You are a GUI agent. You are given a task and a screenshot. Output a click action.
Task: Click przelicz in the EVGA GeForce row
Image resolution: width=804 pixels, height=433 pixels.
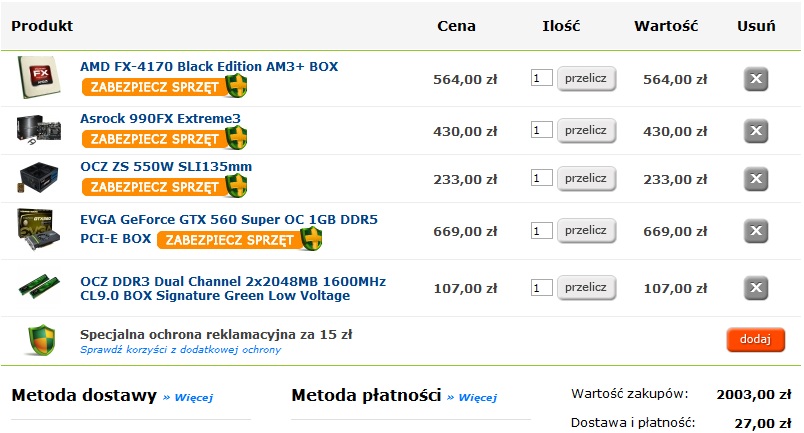(x=587, y=230)
